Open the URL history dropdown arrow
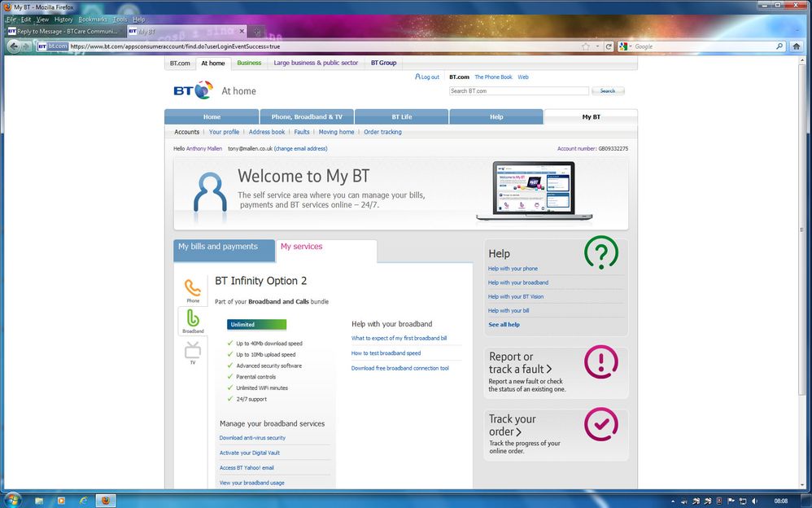812x508 pixels. tap(597, 46)
